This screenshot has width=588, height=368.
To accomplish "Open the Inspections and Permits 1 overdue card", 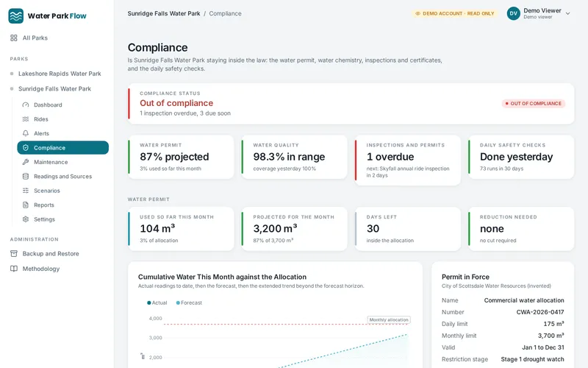I will 408,160.
